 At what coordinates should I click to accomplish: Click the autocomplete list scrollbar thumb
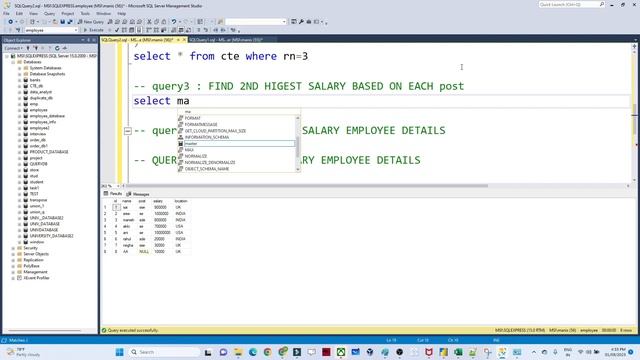(298, 146)
